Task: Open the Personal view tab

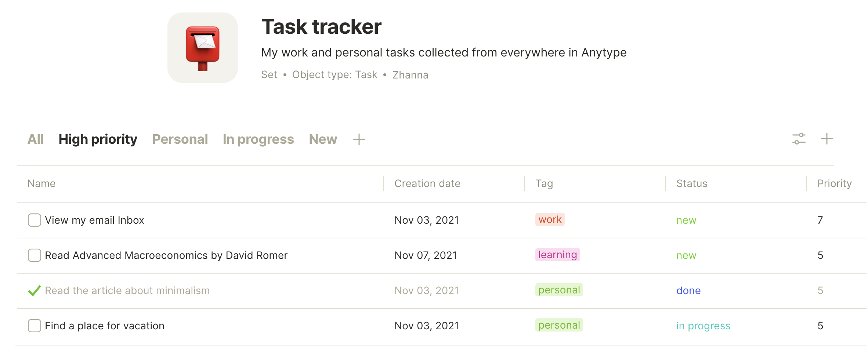Action: [x=180, y=139]
